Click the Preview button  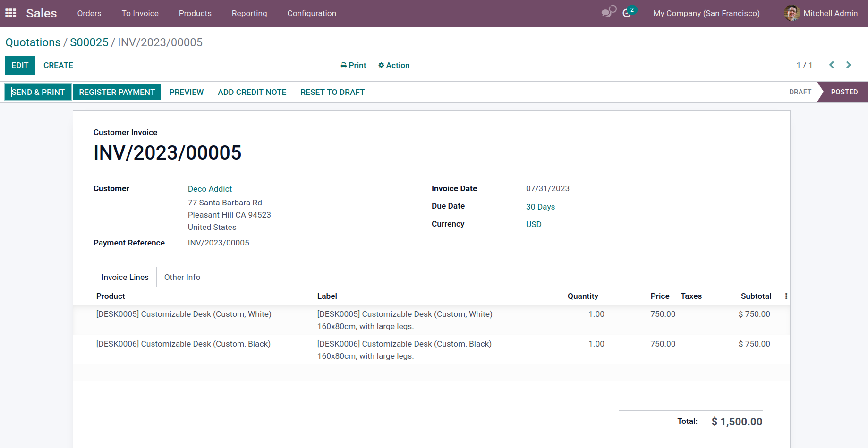[x=187, y=92]
